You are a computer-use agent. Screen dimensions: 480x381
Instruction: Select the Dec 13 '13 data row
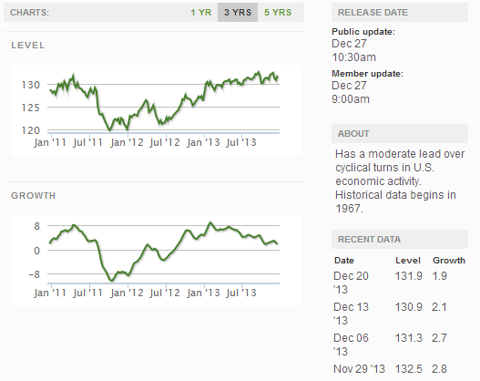(x=400, y=314)
